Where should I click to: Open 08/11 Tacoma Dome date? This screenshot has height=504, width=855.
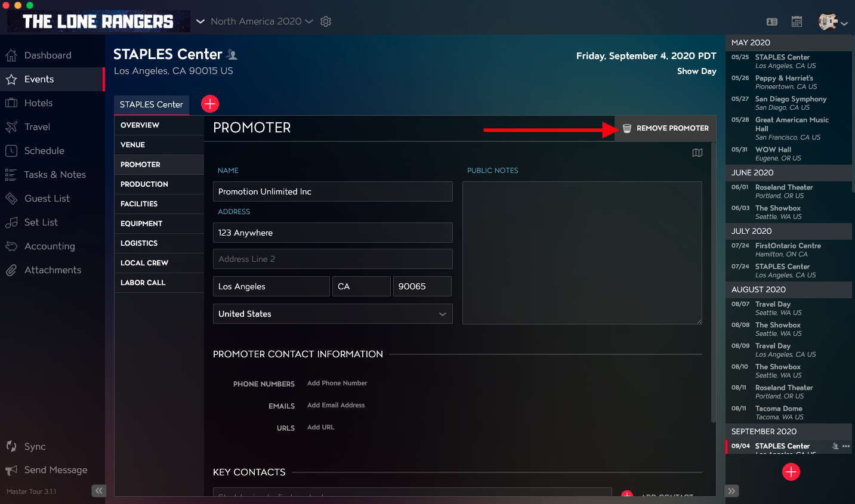(788, 413)
